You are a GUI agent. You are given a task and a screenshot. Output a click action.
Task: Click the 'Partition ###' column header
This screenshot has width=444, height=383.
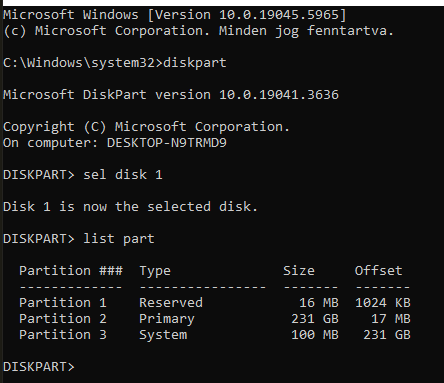click(x=71, y=270)
